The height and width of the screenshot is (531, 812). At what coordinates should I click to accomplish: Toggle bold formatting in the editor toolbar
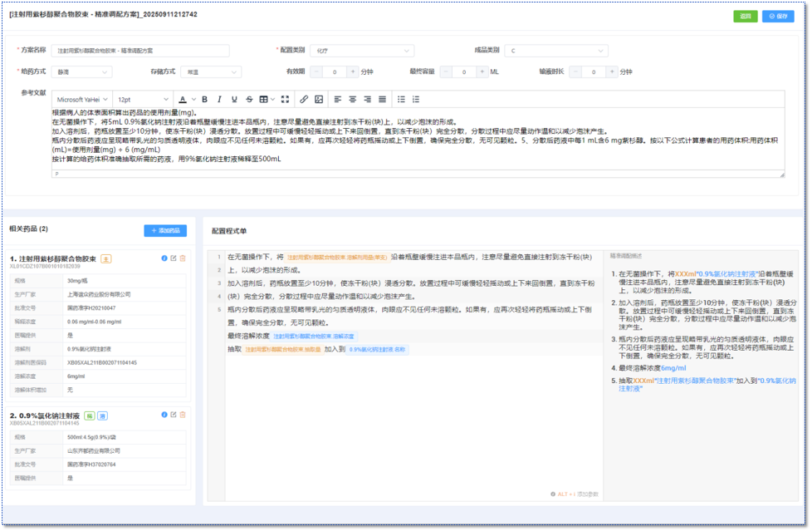pyautogui.click(x=205, y=100)
